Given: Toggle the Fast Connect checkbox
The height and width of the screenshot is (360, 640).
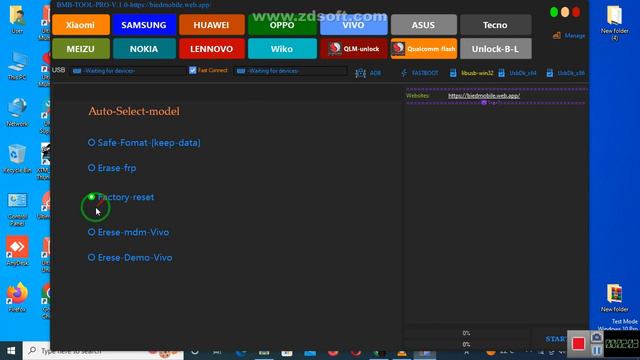Looking at the screenshot, I should click(x=193, y=70).
